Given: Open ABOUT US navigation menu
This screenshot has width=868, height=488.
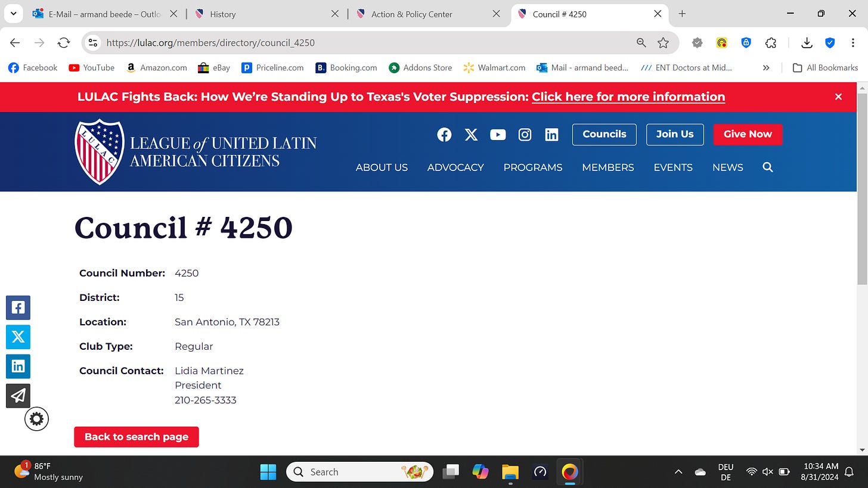Looking at the screenshot, I should [382, 167].
